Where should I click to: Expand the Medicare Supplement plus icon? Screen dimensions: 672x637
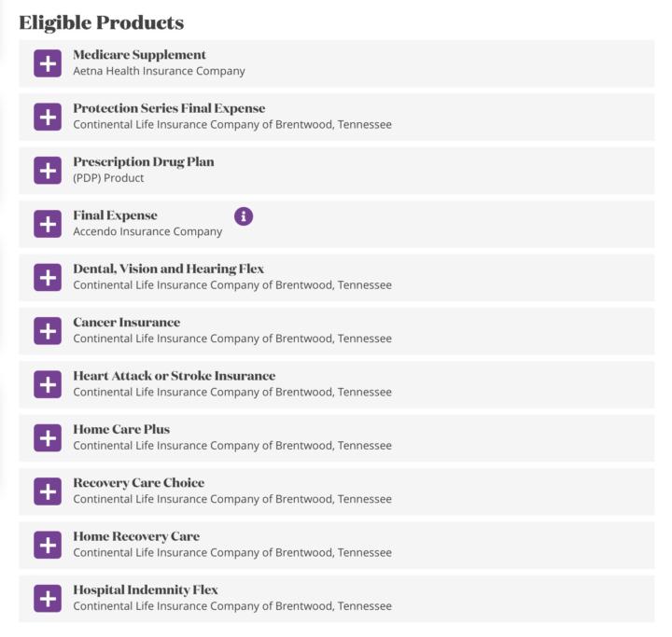click(48, 63)
